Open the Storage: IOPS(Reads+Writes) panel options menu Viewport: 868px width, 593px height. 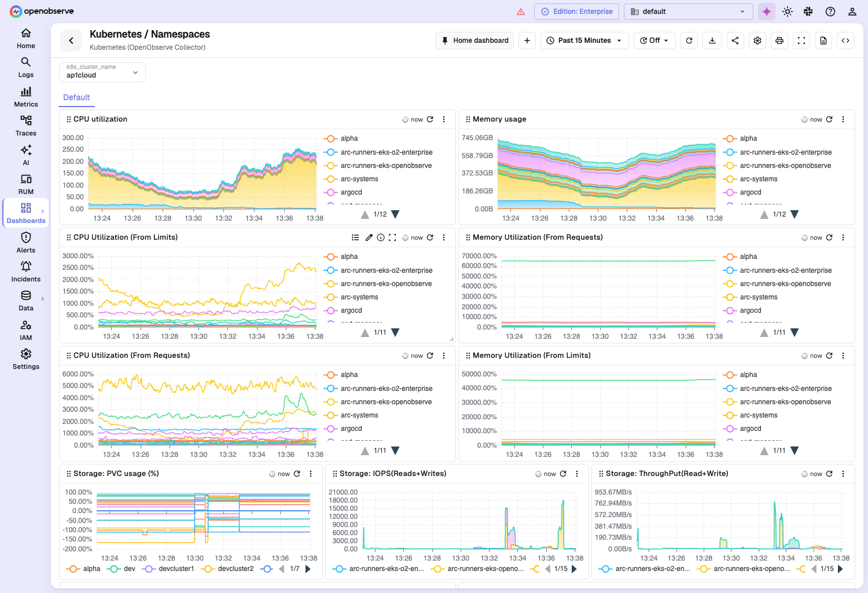(577, 474)
